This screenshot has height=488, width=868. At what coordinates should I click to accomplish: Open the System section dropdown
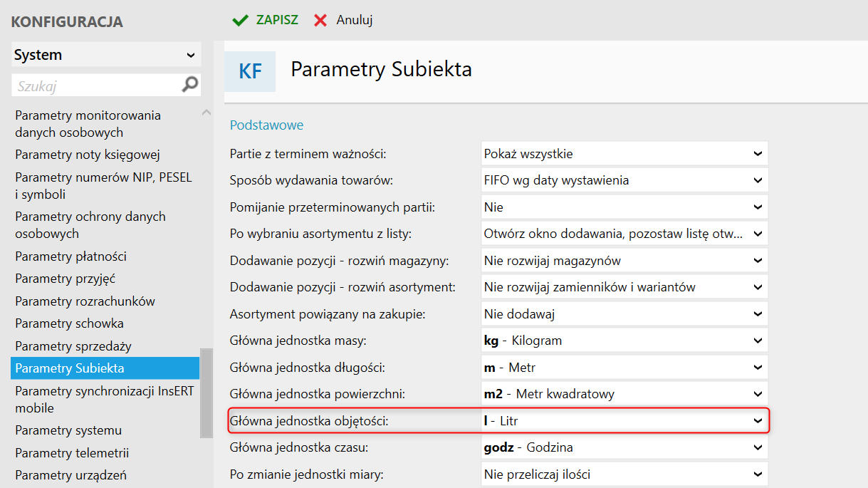tap(106, 55)
